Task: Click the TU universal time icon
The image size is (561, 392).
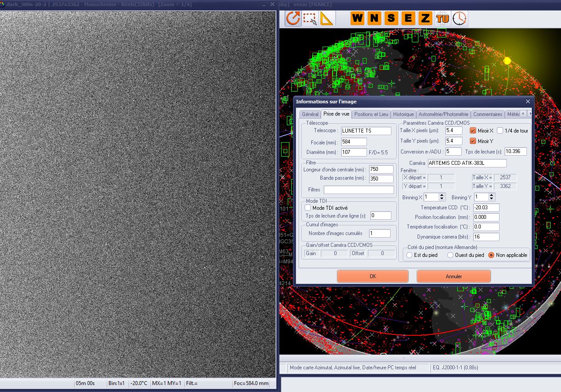Action: pos(442,18)
